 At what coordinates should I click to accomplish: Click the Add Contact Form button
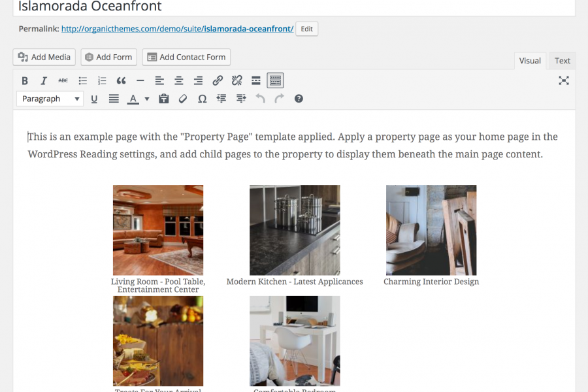point(186,57)
